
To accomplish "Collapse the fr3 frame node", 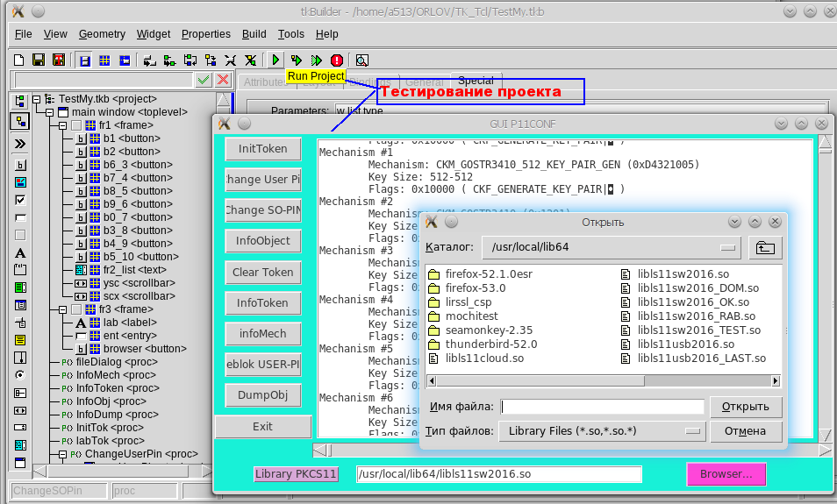I will click(x=63, y=309).
